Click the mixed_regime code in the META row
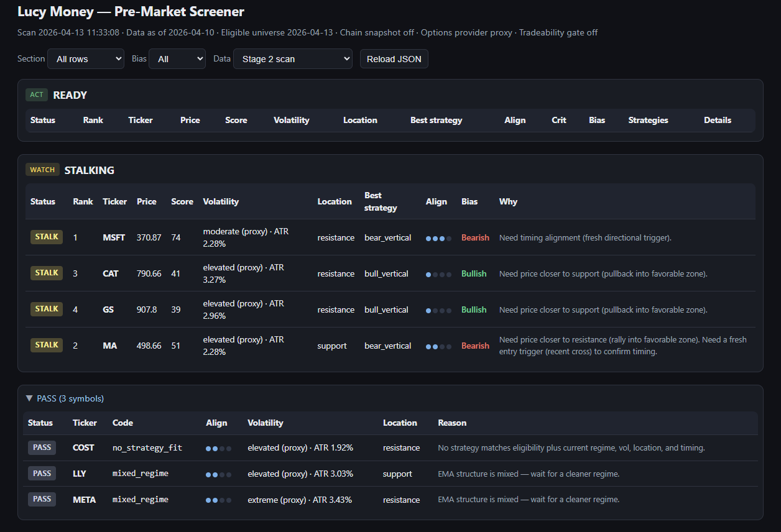 click(x=141, y=500)
